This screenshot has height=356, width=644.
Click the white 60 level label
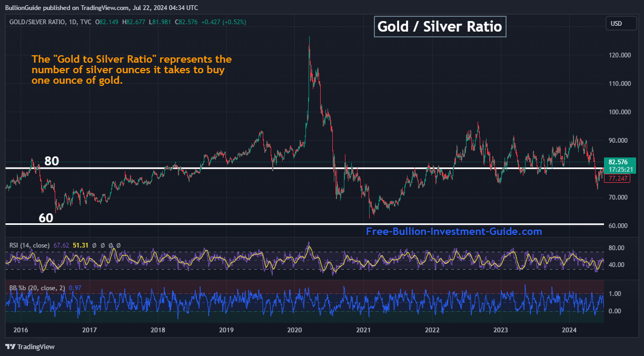46,218
